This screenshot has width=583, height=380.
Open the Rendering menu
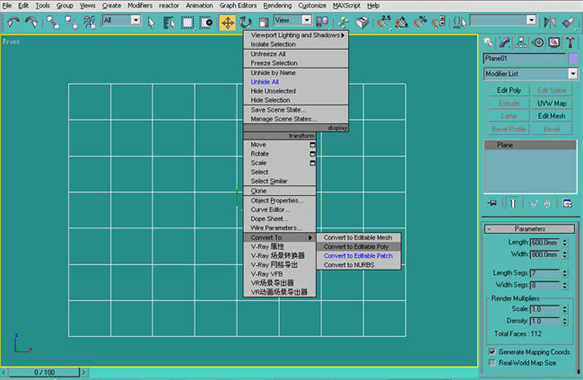(277, 6)
